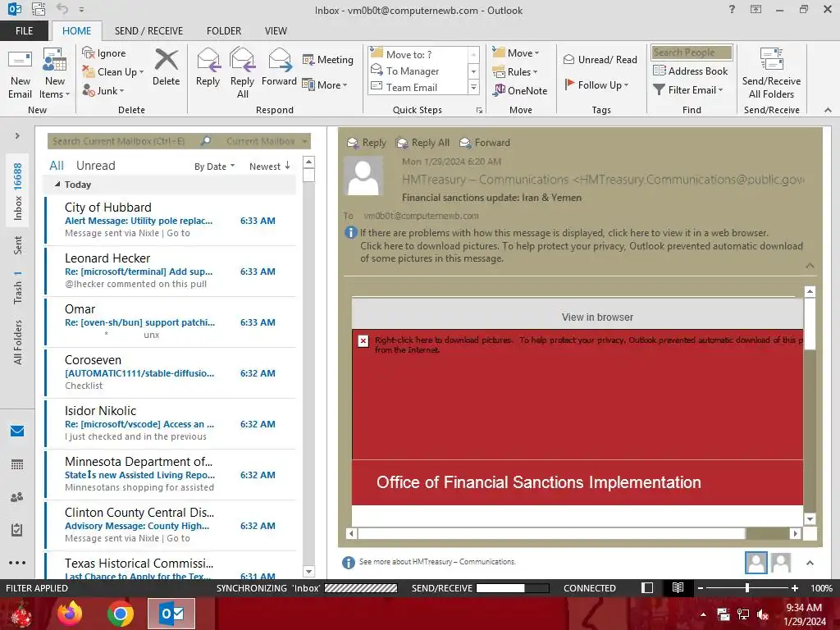
Task: Delete the selected message
Action: pos(166,68)
